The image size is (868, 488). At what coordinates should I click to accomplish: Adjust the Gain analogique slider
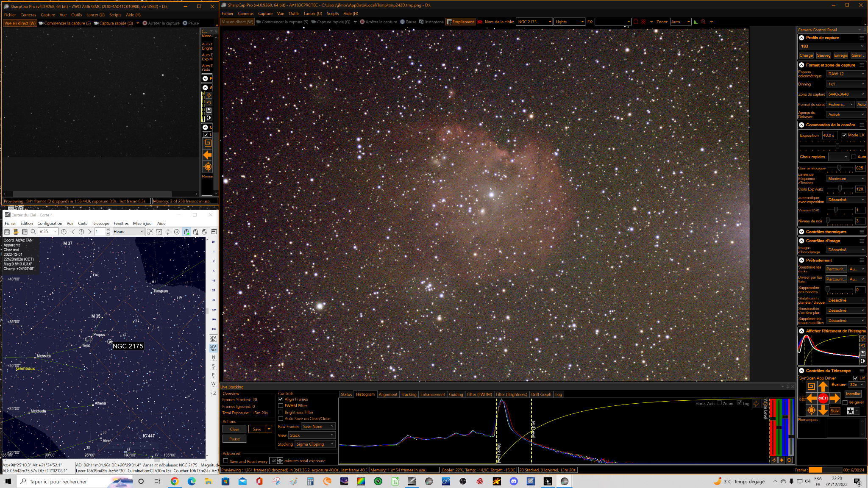click(x=839, y=168)
